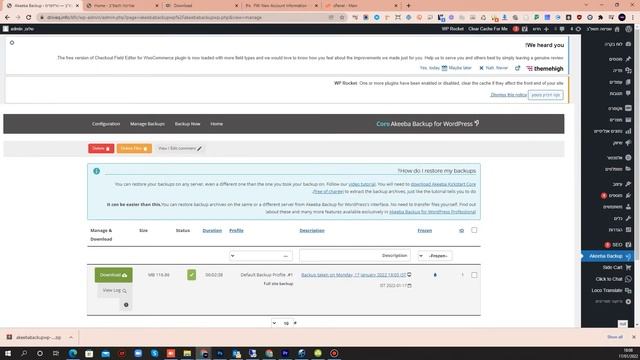
Task: Click the admin bar plus new-content icon
Action: coord(546,29)
